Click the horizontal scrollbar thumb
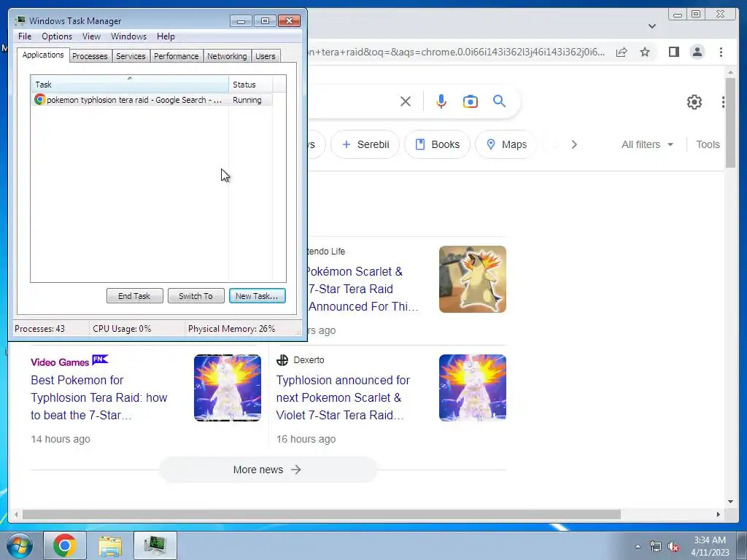 click(322, 514)
